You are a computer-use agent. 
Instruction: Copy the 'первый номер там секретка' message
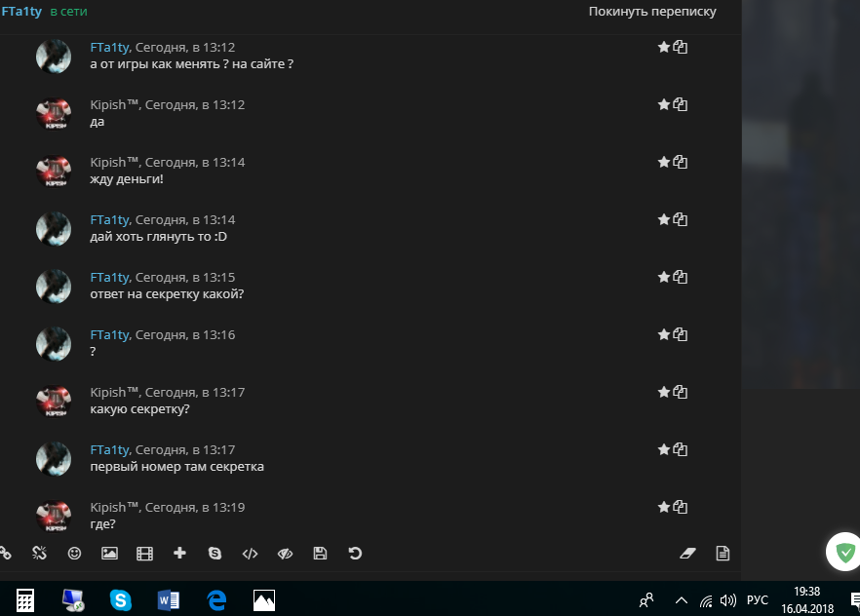coord(681,450)
